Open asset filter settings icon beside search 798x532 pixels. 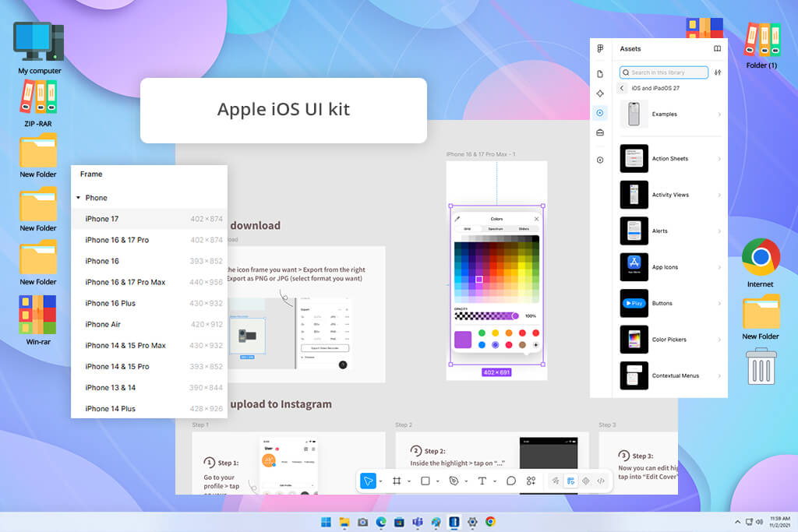(718, 72)
